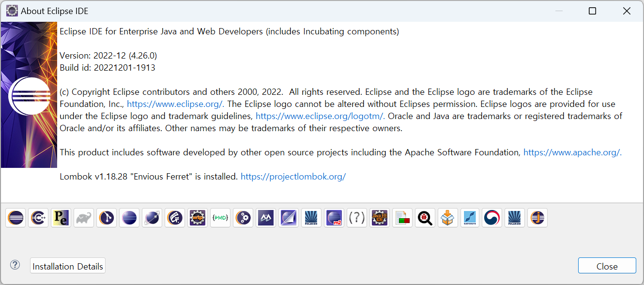The image size is (644, 285).
Task: Select the Subversive plug-in icon
Action: (470, 218)
